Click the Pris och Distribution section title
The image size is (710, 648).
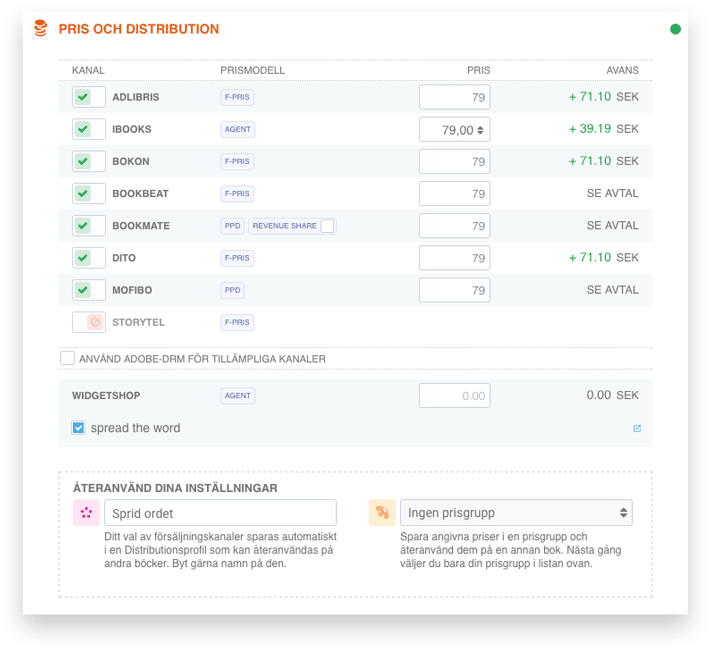tap(139, 29)
